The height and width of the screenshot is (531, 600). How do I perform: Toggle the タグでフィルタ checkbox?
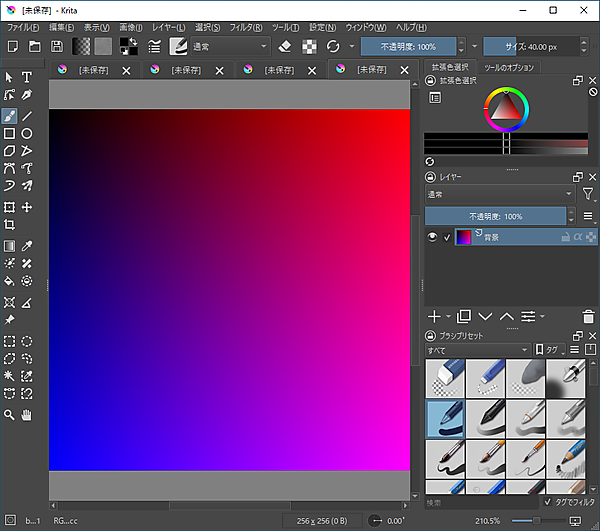(x=547, y=502)
